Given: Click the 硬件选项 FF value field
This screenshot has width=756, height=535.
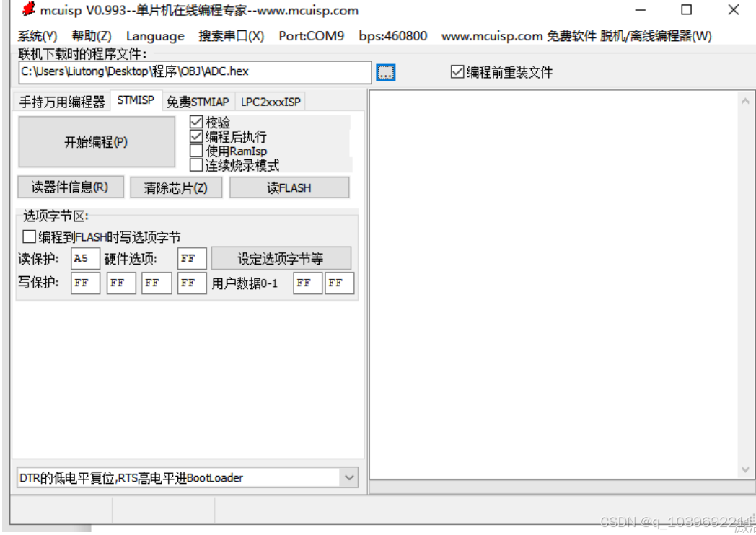Looking at the screenshot, I should [x=192, y=258].
